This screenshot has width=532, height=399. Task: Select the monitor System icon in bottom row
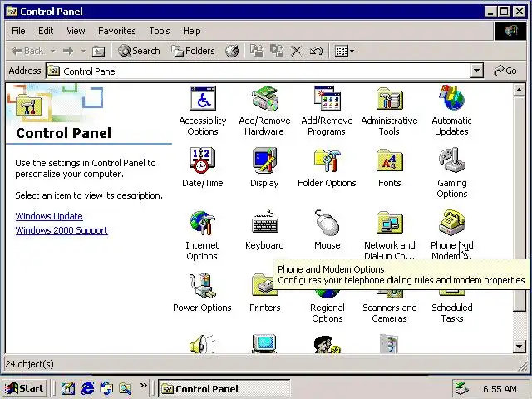[264, 344]
